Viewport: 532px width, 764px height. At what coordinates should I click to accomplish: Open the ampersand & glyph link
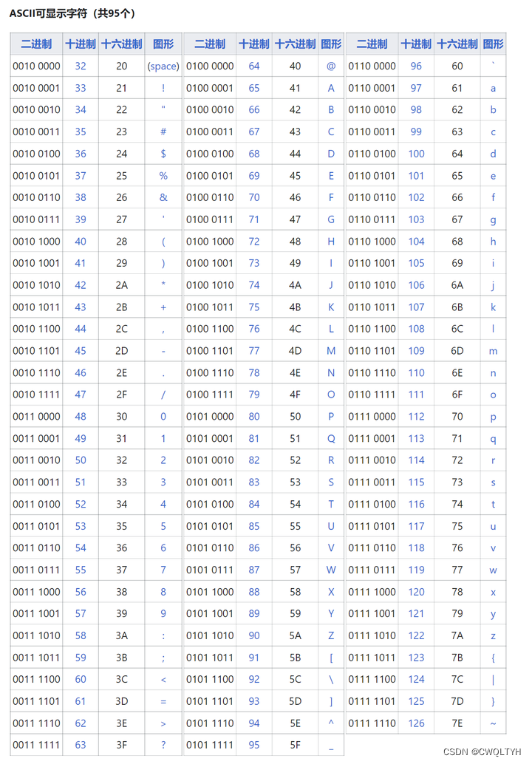(x=163, y=198)
